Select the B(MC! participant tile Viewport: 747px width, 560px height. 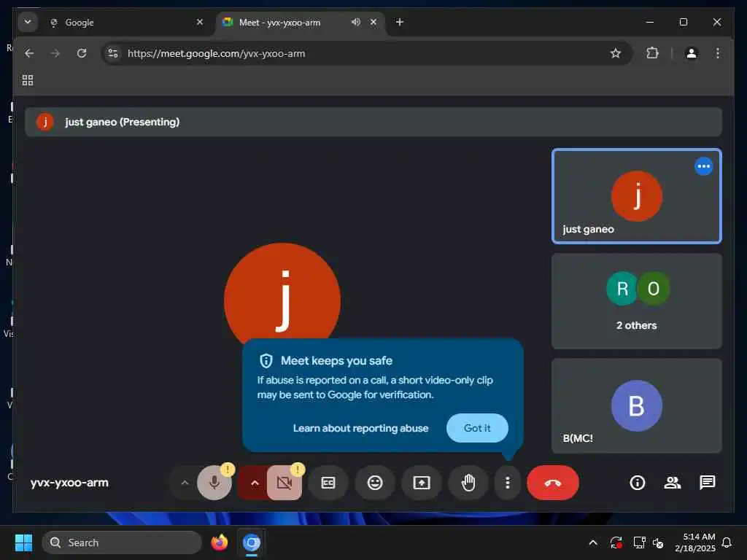(636, 405)
